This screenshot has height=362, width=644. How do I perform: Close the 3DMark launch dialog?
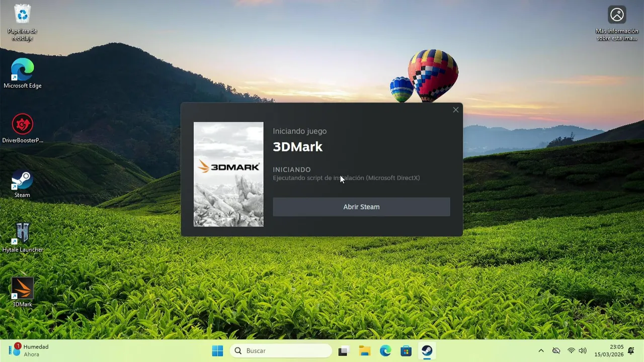coord(456,110)
